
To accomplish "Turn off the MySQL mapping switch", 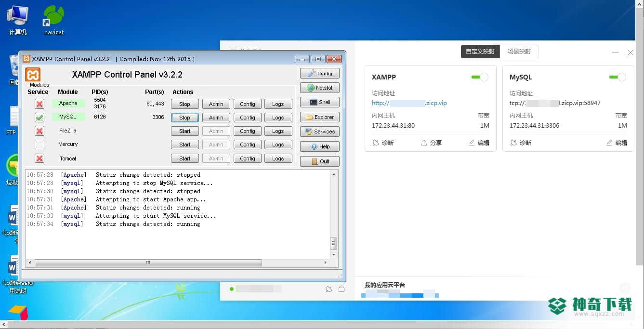I will (x=618, y=77).
